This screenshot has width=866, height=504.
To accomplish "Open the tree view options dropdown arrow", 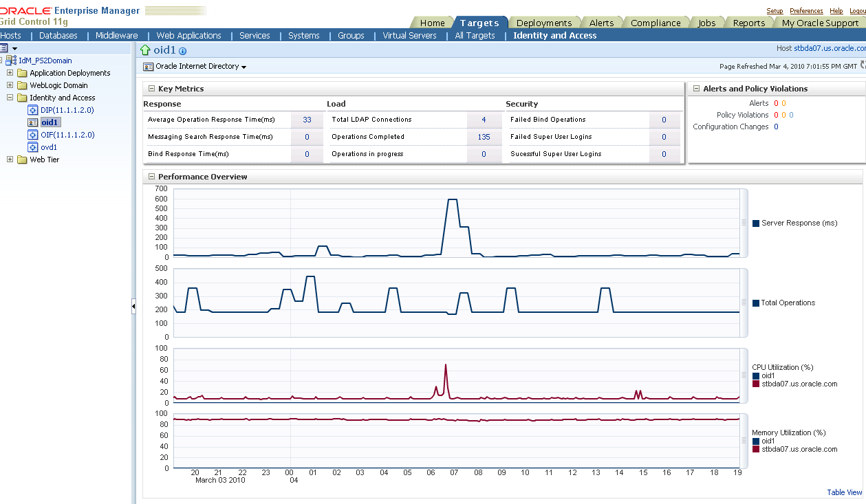I will 14,49.
